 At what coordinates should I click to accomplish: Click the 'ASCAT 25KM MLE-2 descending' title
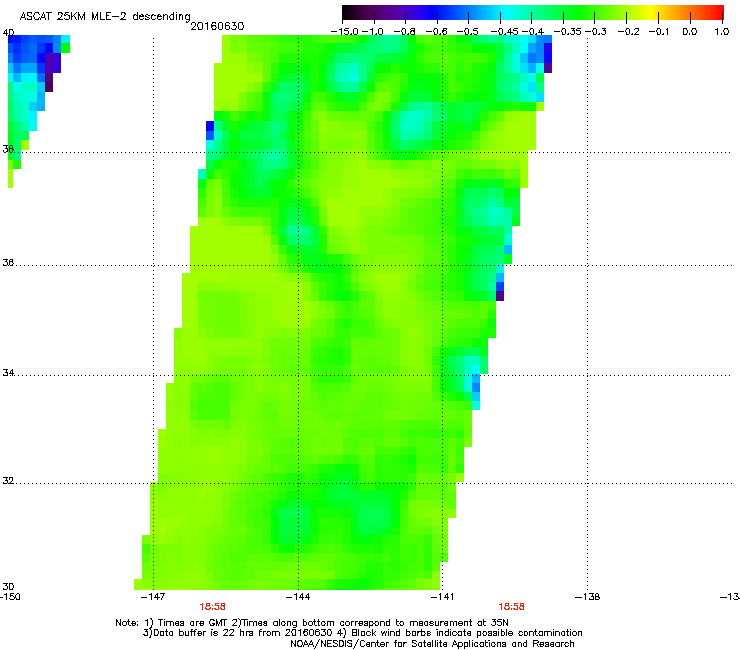click(105, 16)
